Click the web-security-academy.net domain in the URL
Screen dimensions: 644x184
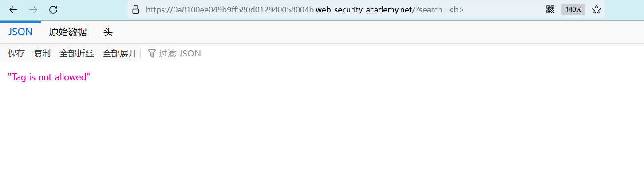click(364, 9)
